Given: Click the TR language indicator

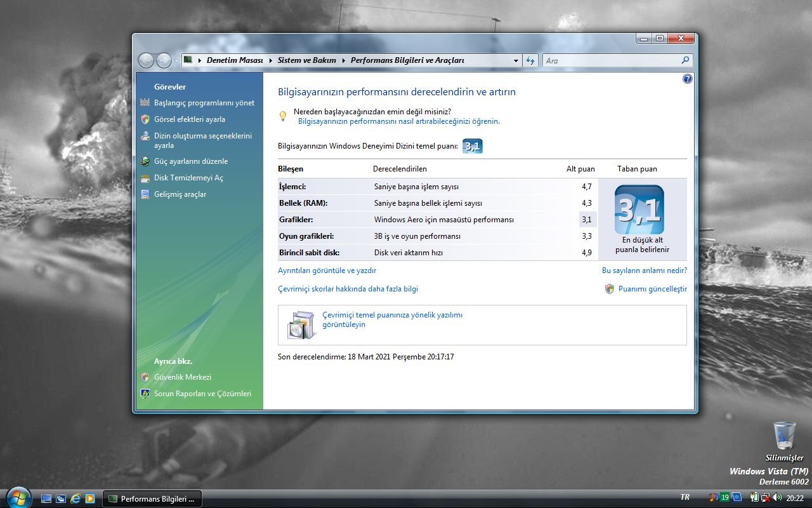Looking at the screenshot, I should click(x=685, y=497).
